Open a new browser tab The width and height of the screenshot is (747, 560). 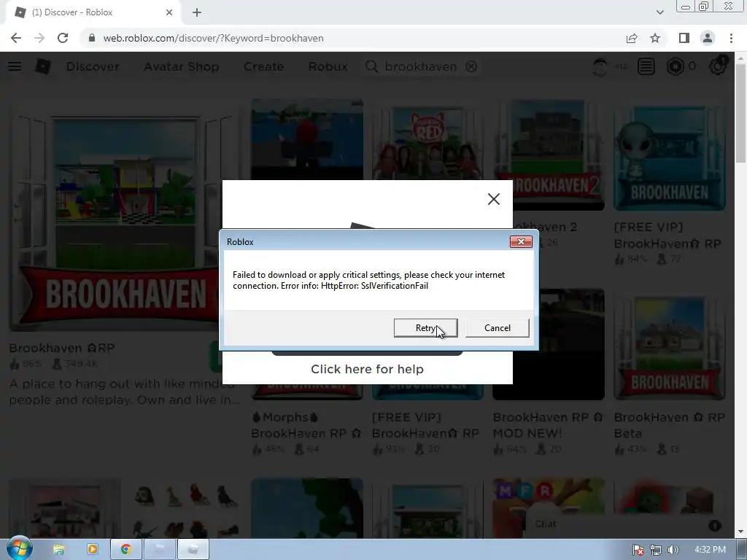coord(197,12)
